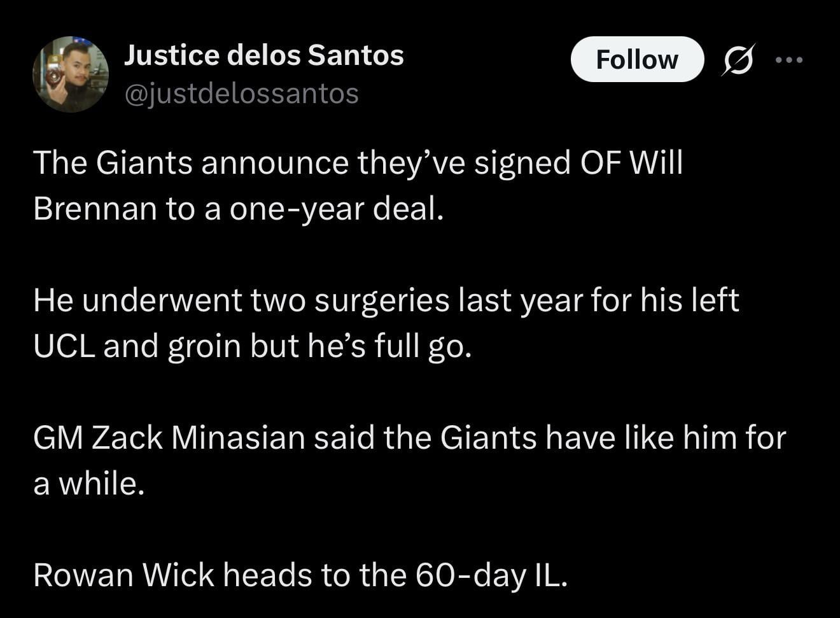Show report options from the three-dot menu

pyautogui.click(x=790, y=60)
